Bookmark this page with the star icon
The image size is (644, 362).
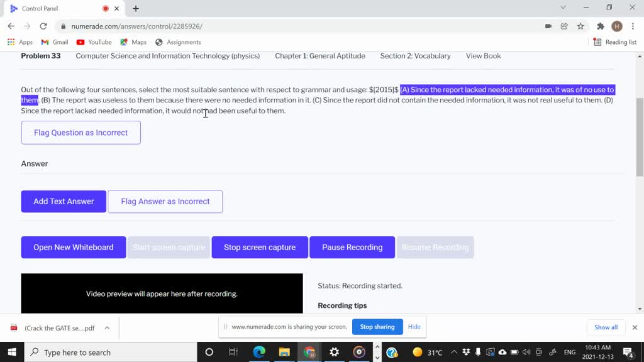click(580, 26)
